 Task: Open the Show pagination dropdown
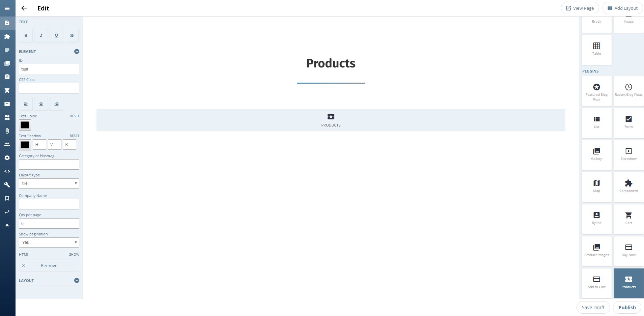pyautogui.click(x=49, y=242)
